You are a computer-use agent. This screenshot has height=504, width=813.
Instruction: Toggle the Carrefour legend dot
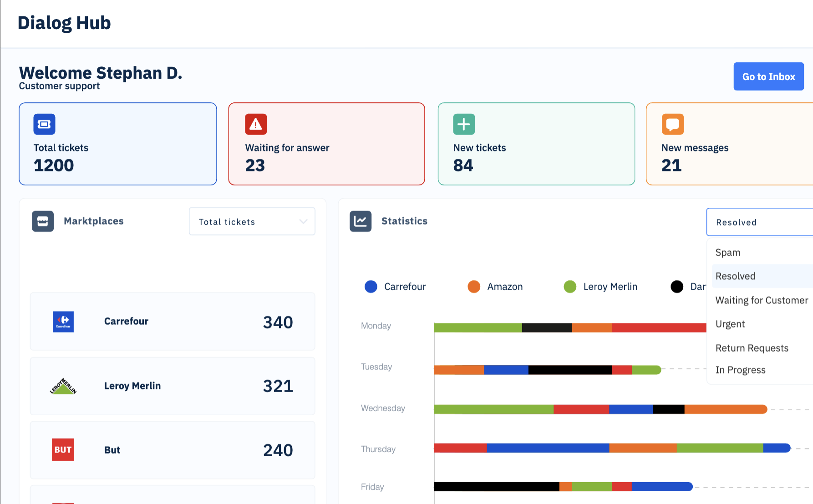pyautogui.click(x=371, y=287)
